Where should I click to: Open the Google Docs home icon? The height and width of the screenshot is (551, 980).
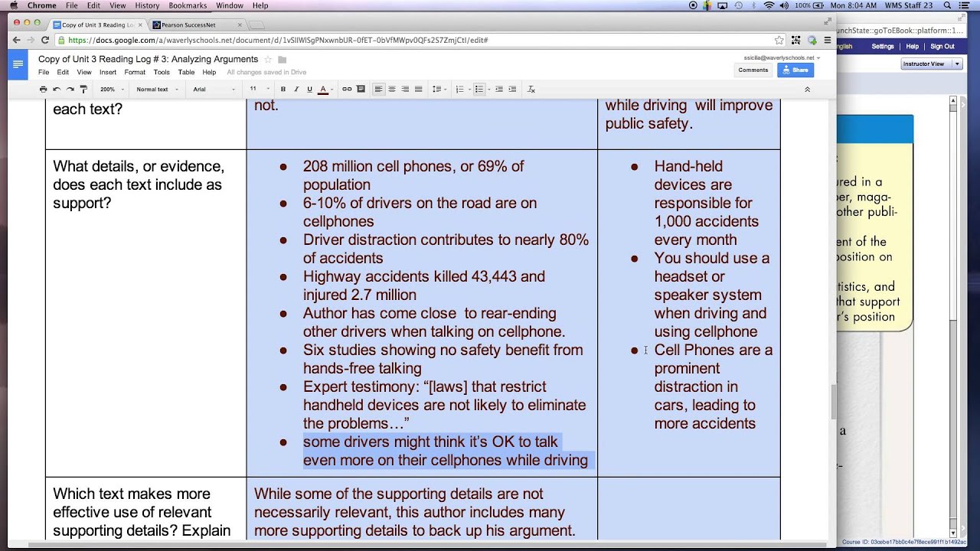(x=18, y=64)
